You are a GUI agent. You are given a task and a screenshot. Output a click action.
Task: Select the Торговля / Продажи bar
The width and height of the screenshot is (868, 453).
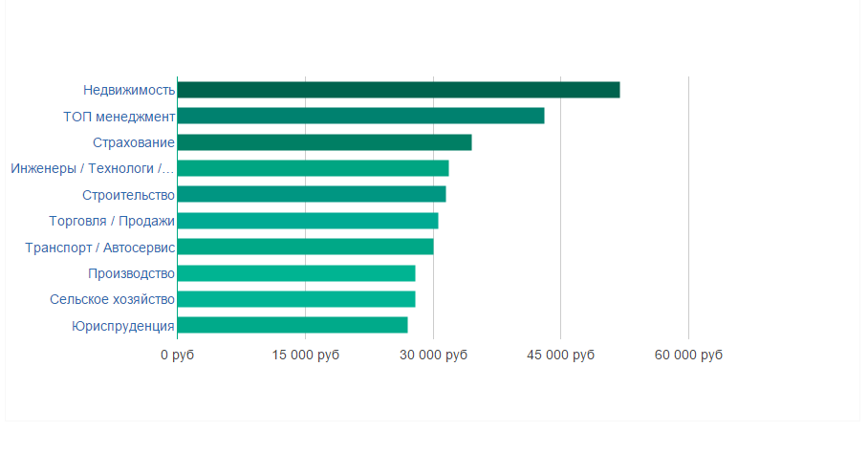[x=308, y=221]
